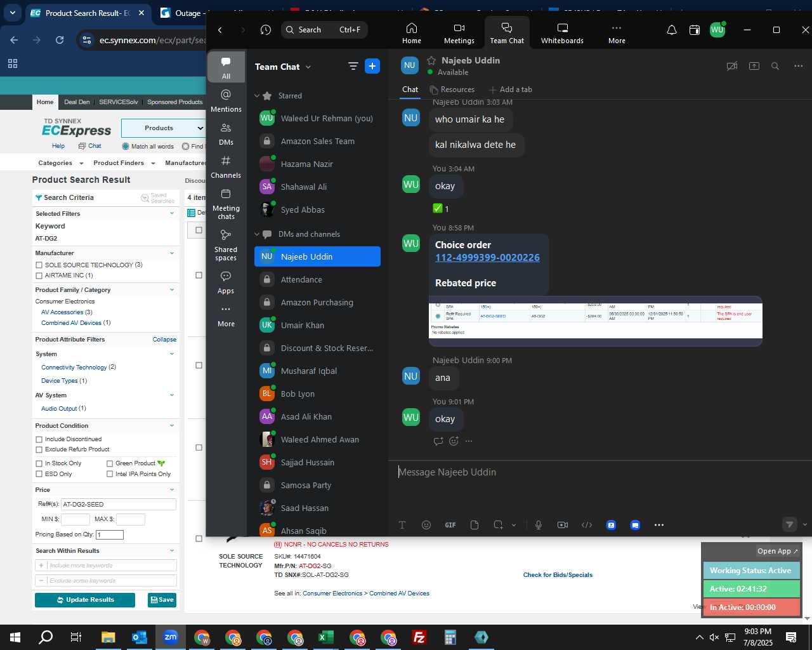This screenshot has height=650, width=812.
Task: Open Zoom history clock icon
Action: 266,30
